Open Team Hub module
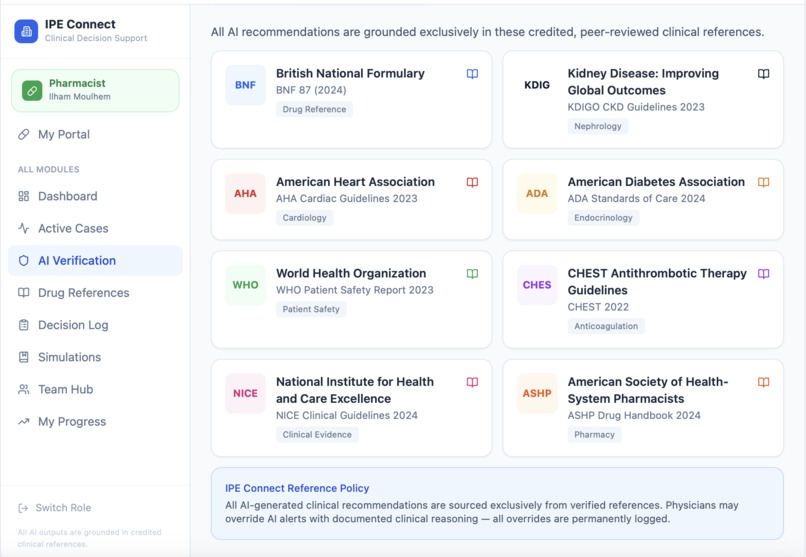806x557 pixels. click(95, 389)
